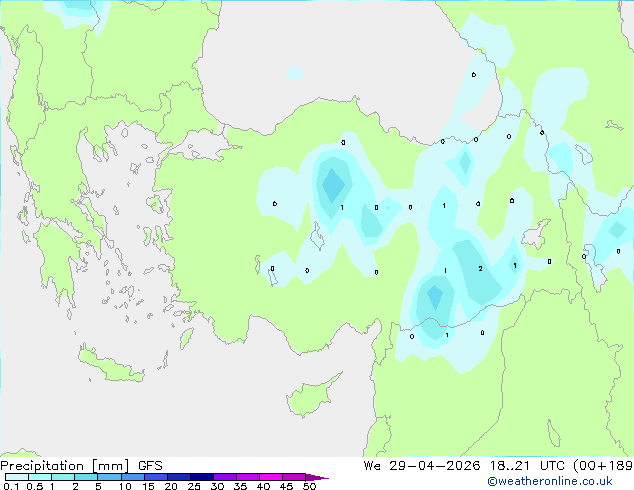Click the 20–25 mm legend swatch
The height and width of the screenshot is (490, 634).
[x=178, y=477]
